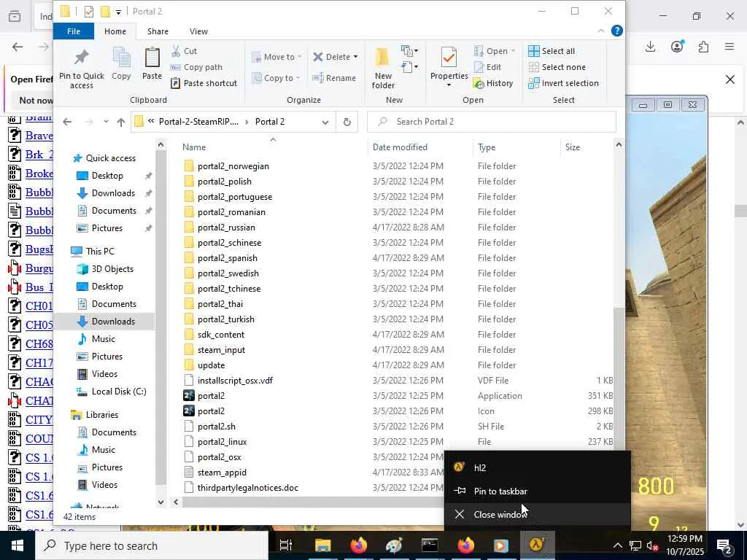Open Task View on taskbar
The height and width of the screenshot is (560, 747).
(x=285, y=545)
